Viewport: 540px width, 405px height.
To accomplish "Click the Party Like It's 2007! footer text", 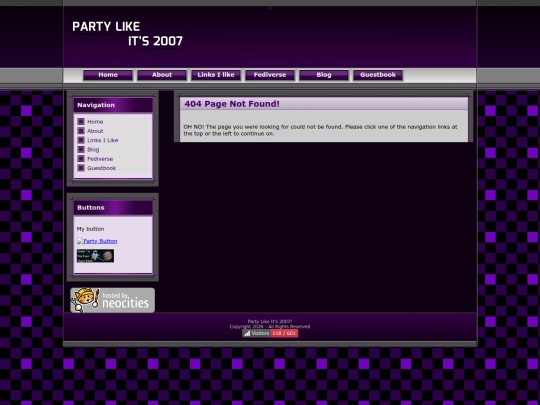I will tap(270, 321).
